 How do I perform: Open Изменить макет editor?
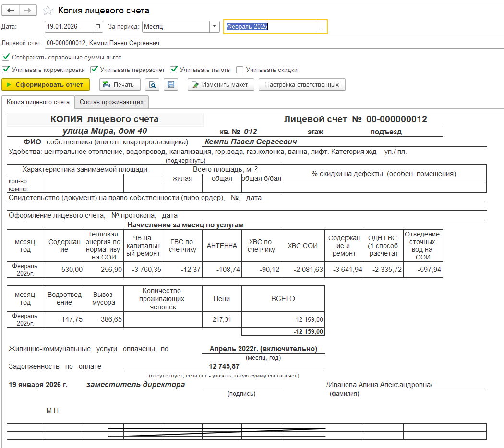click(x=220, y=85)
